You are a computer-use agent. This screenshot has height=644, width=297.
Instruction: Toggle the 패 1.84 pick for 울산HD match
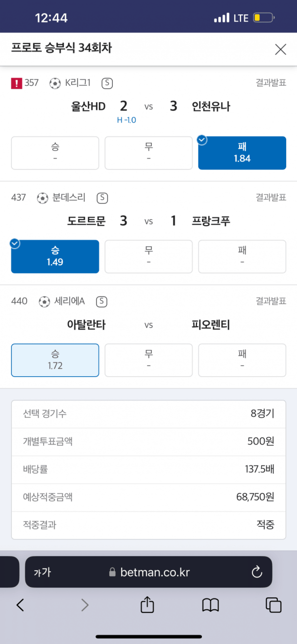click(242, 153)
